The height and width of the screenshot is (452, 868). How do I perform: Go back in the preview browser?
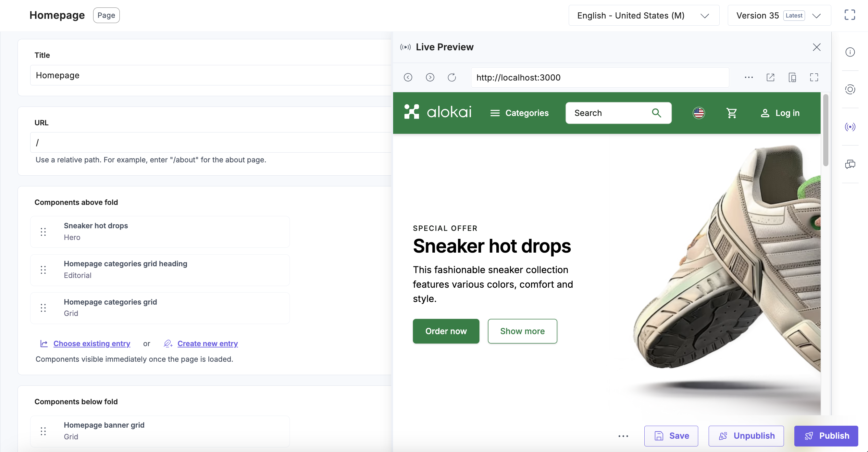point(408,78)
